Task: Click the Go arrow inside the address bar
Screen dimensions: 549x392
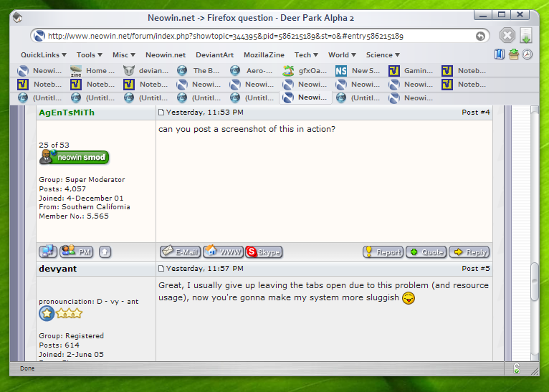Action: tap(480, 36)
